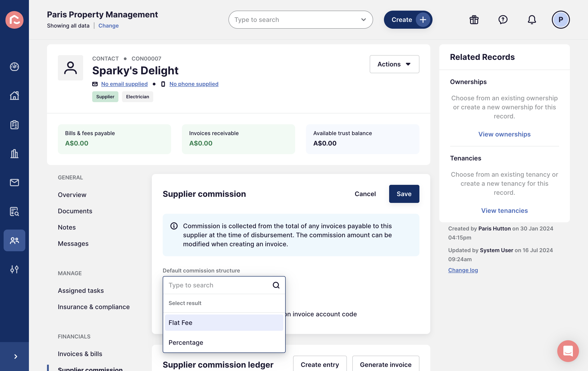Click the Create button

408,20
